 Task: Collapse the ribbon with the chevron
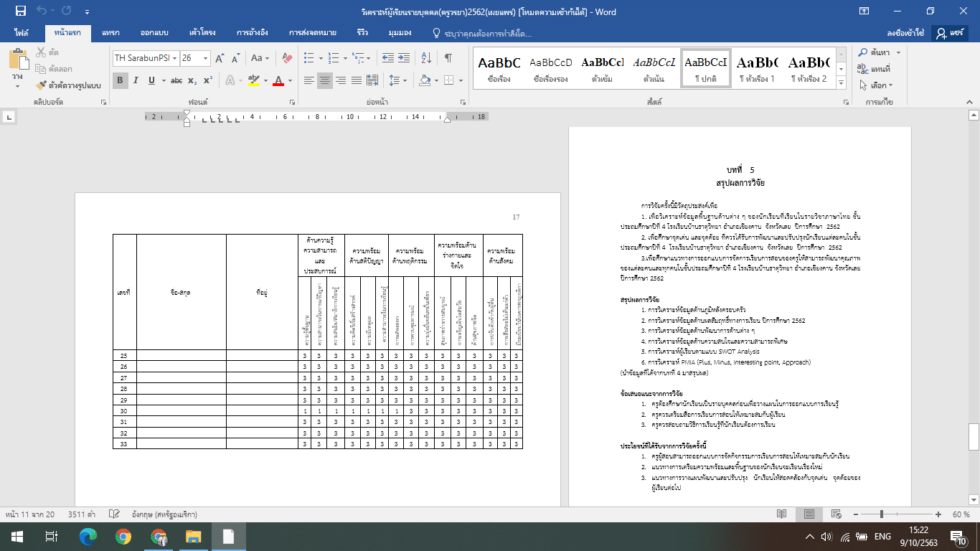click(969, 103)
